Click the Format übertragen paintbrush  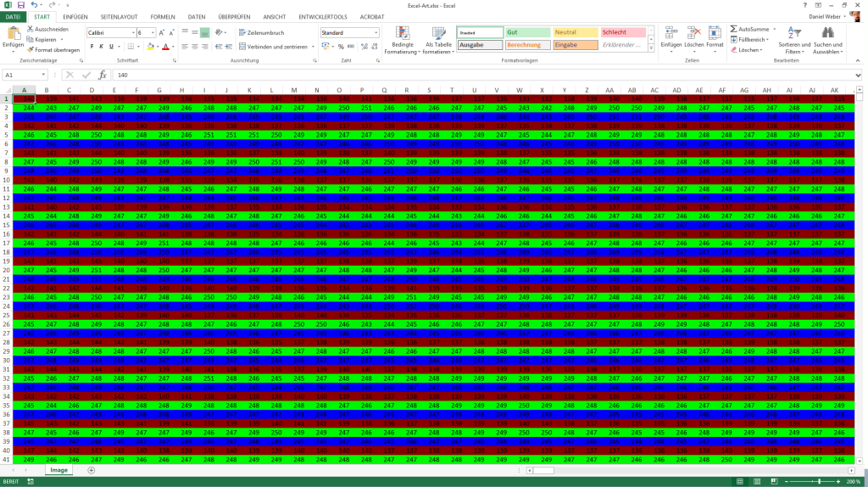[x=31, y=50]
